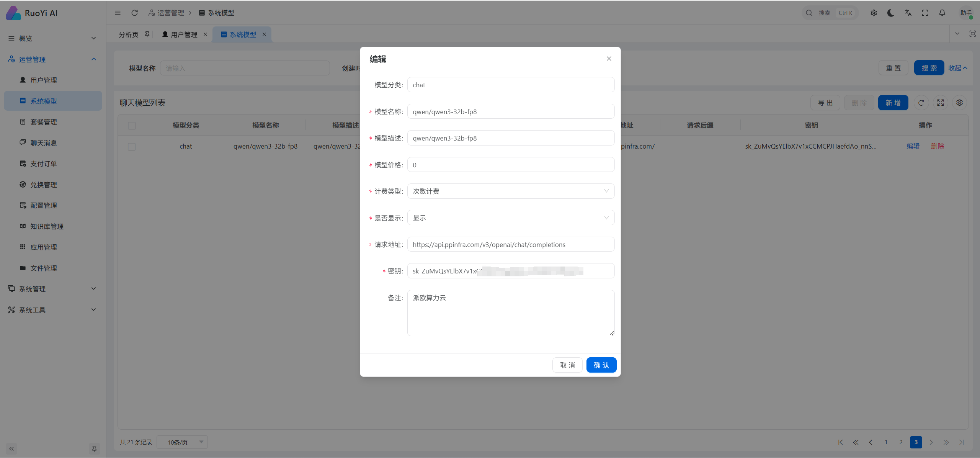Expand the 概览 menu
The image size is (980, 458).
[x=53, y=38]
